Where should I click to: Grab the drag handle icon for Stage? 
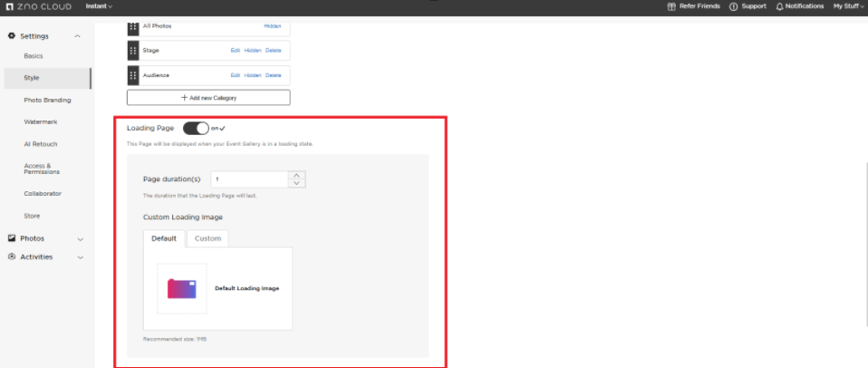pos(133,51)
